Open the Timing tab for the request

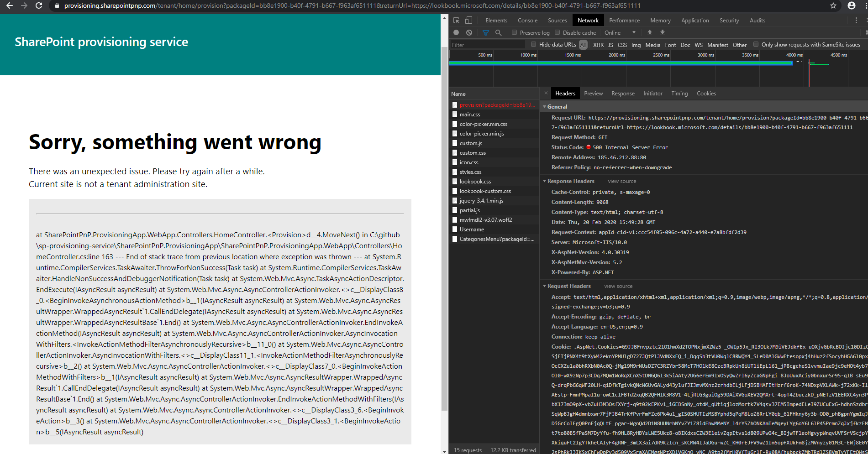[x=679, y=93]
